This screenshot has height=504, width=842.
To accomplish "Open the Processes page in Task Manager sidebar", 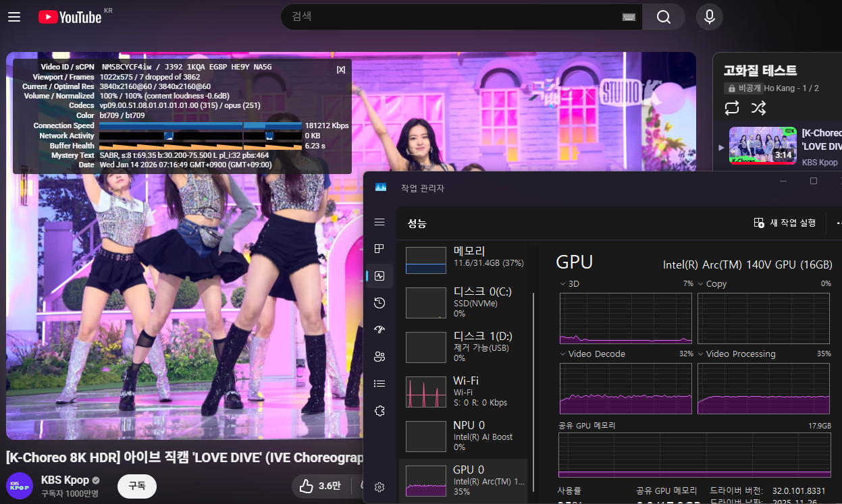I will (379, 249).
